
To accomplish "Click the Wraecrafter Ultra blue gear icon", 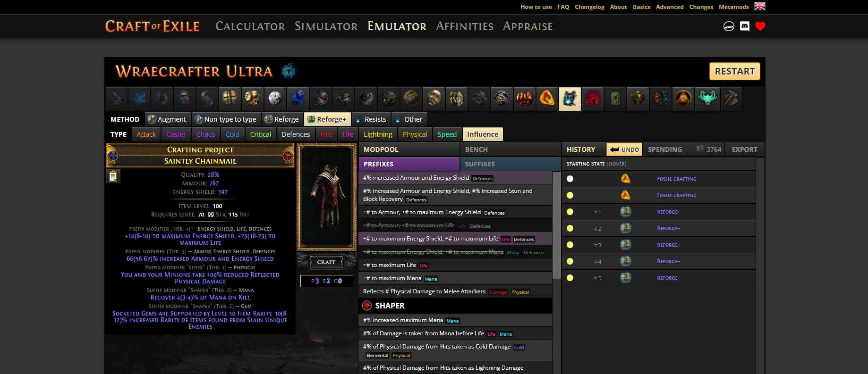I will pyautogui.click(x=289, y=71).
